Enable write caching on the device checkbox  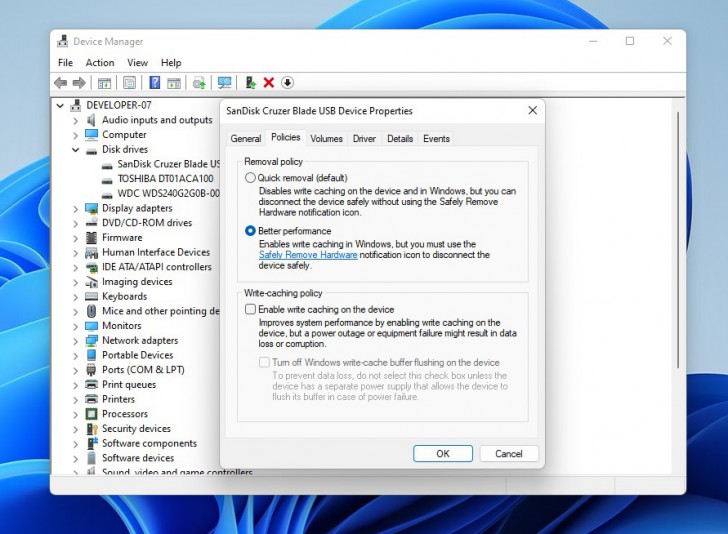[251, 310]
